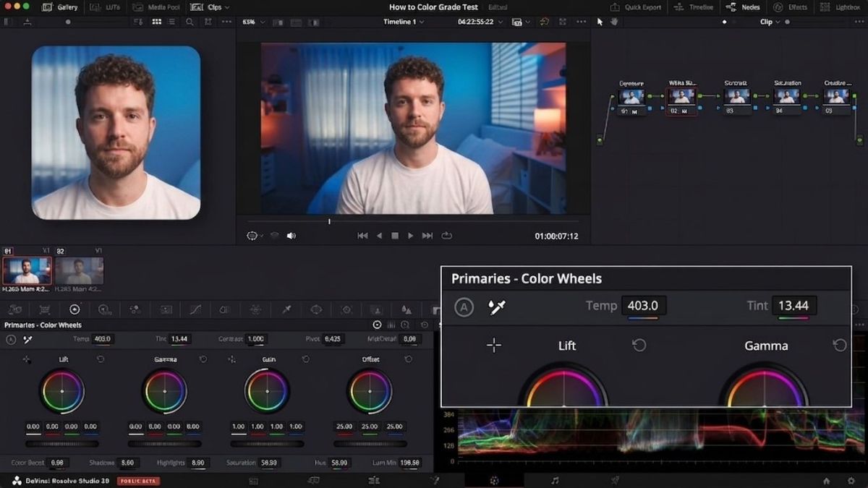This screenshot has width=868, height=488.
Task: Open the RGB Mixer palette
Action: pos(135,309)
